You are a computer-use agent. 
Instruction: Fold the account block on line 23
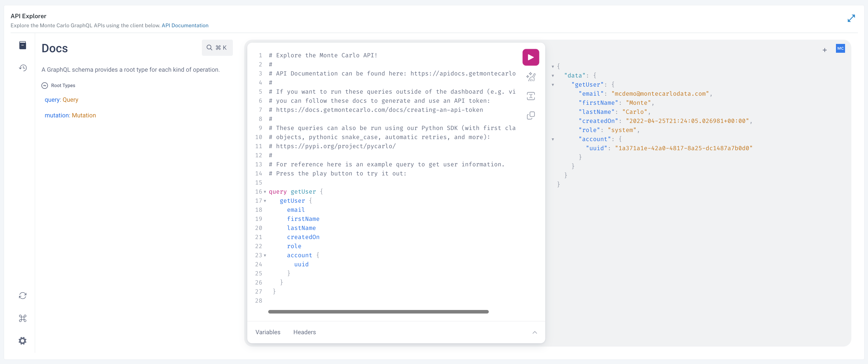click(x=265, y=255)
